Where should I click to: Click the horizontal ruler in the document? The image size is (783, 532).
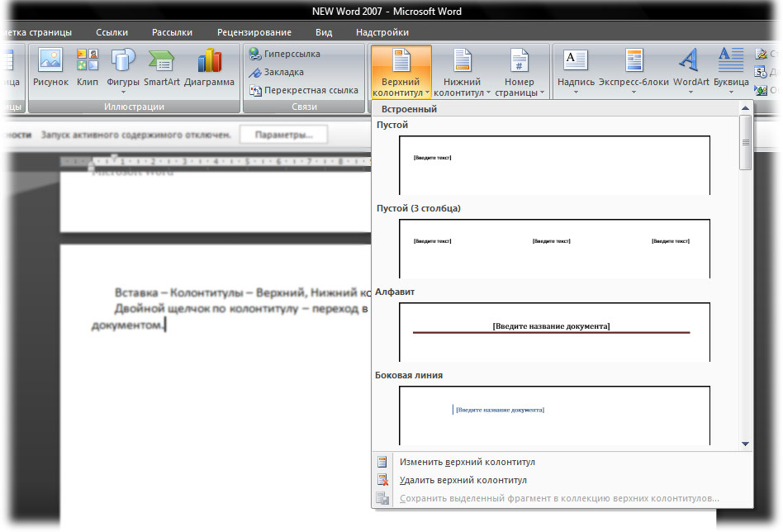pos(216,161)
